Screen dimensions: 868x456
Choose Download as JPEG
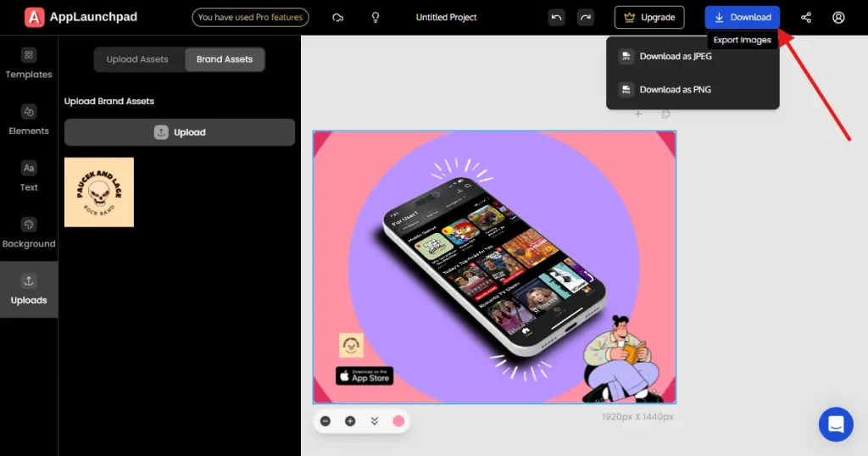tap(693, 57)
